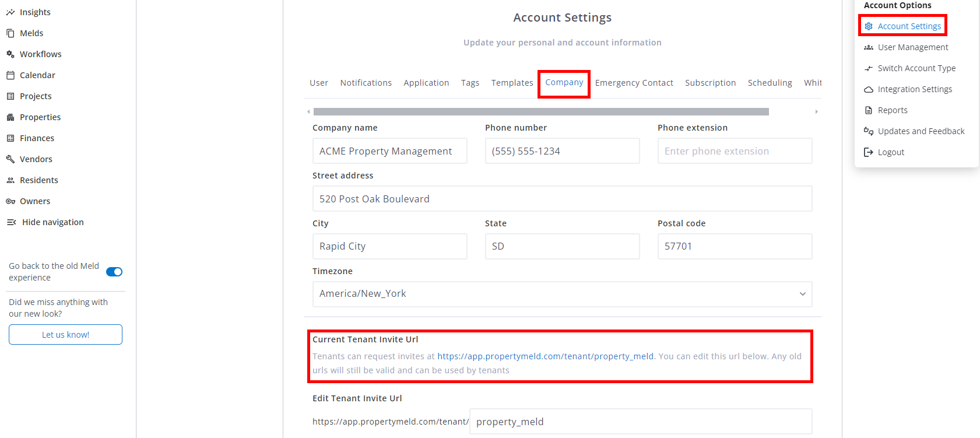
Task: Open the tenant invite URL link
Action: [x=545, y=356]
